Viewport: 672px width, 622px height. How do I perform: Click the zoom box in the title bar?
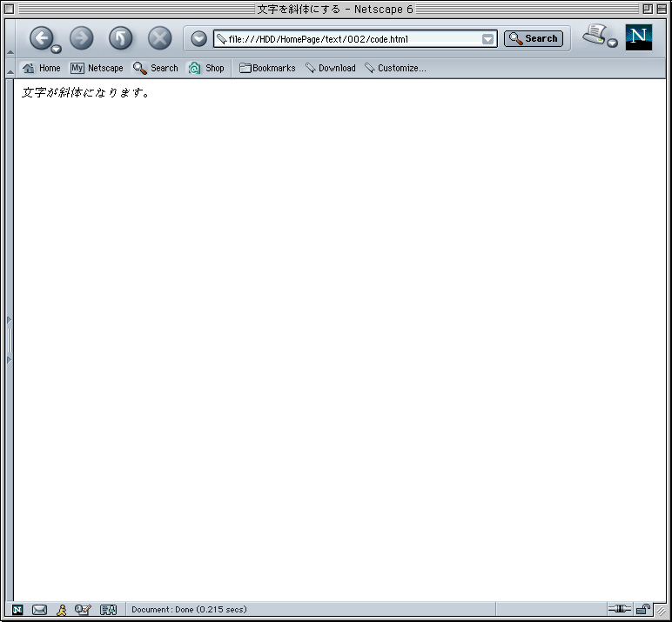point(648,9)
